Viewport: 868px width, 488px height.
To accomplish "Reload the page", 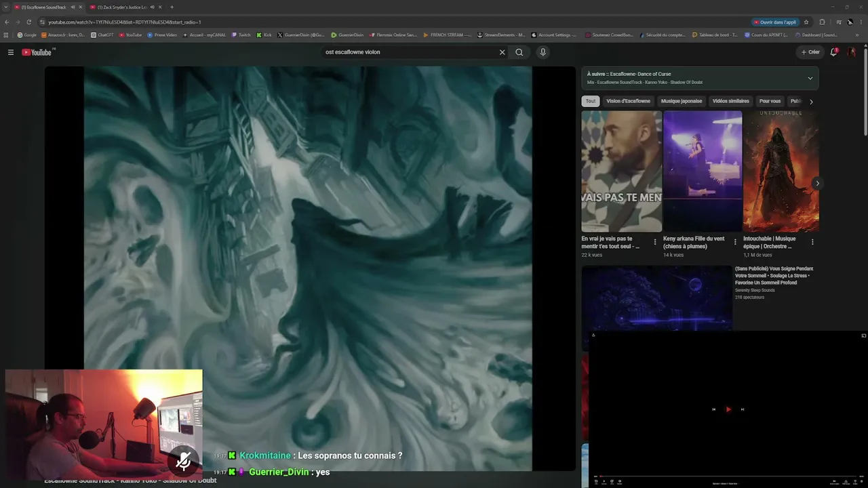I will [x=28, y=22].
